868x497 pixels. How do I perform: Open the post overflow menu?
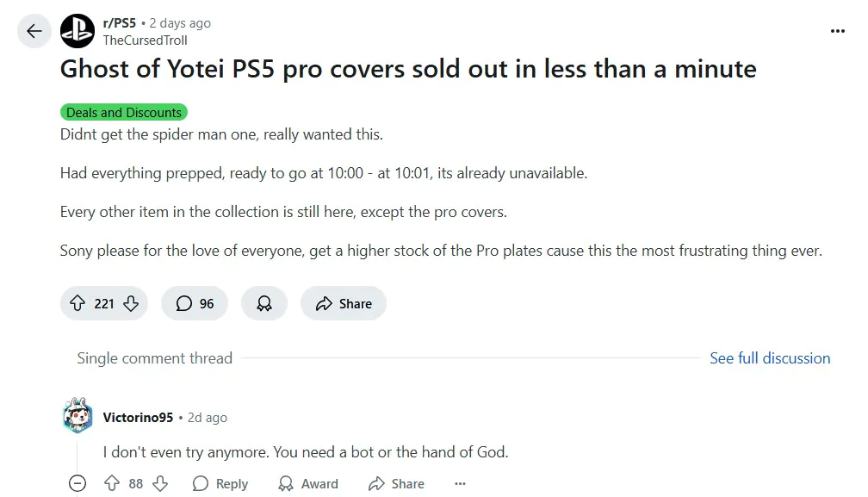pos(837,29)
